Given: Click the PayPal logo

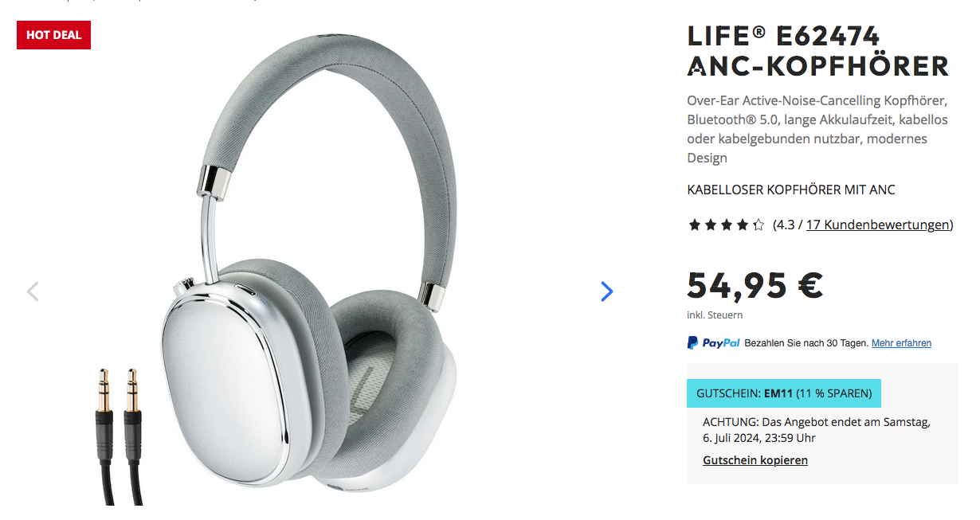Looking at the screenshot, I should tap(714, 343).
